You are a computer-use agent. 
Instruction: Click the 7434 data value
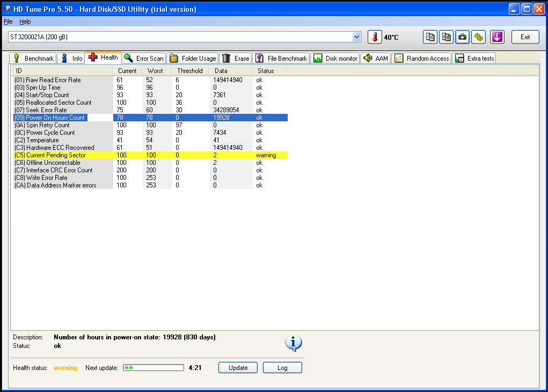(x=220, y=133)
